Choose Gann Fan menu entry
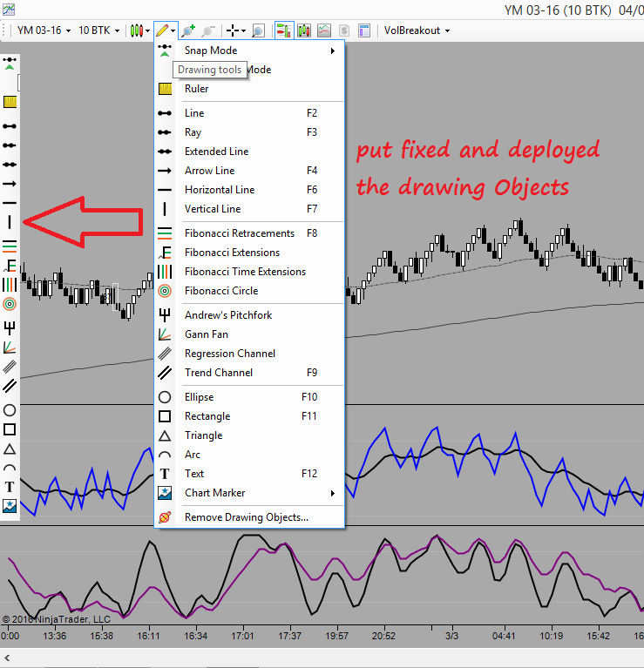 pyautogui.click(x=249, y=334)
